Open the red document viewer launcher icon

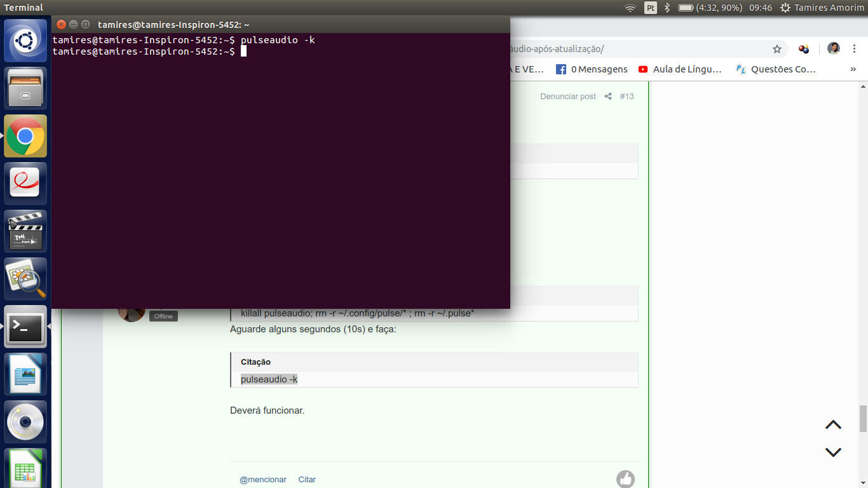(25, 184)
